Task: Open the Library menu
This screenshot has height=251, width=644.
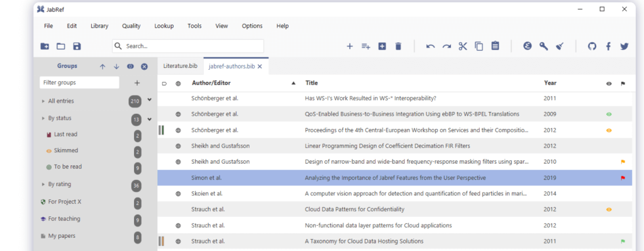Action: pos(99,26)
